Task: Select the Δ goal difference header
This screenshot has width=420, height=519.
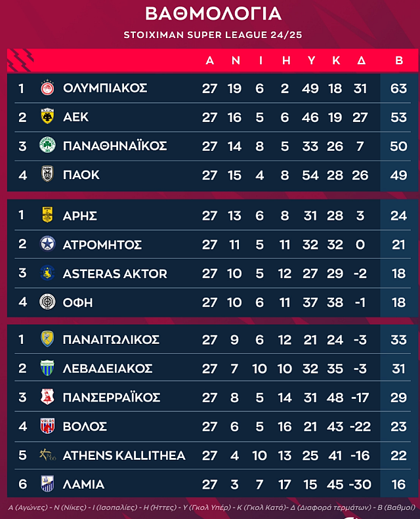Action: click(x=362, y=60)
